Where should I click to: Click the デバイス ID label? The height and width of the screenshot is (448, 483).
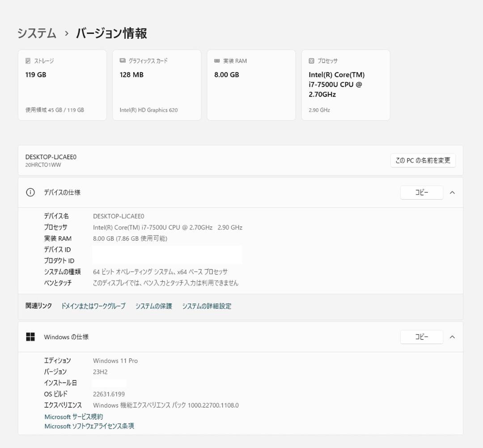57,249
